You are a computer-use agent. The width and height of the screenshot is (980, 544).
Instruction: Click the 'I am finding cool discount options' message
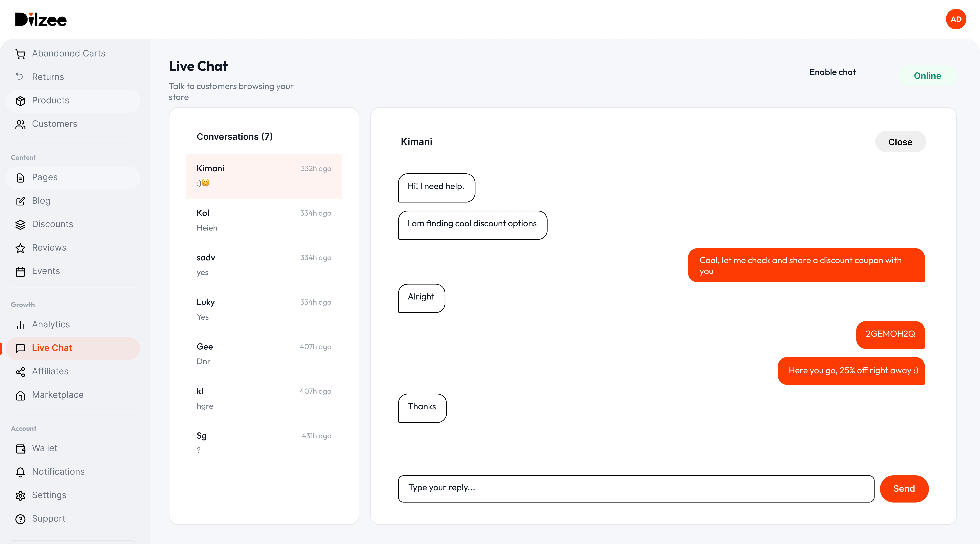click(472, 225)
